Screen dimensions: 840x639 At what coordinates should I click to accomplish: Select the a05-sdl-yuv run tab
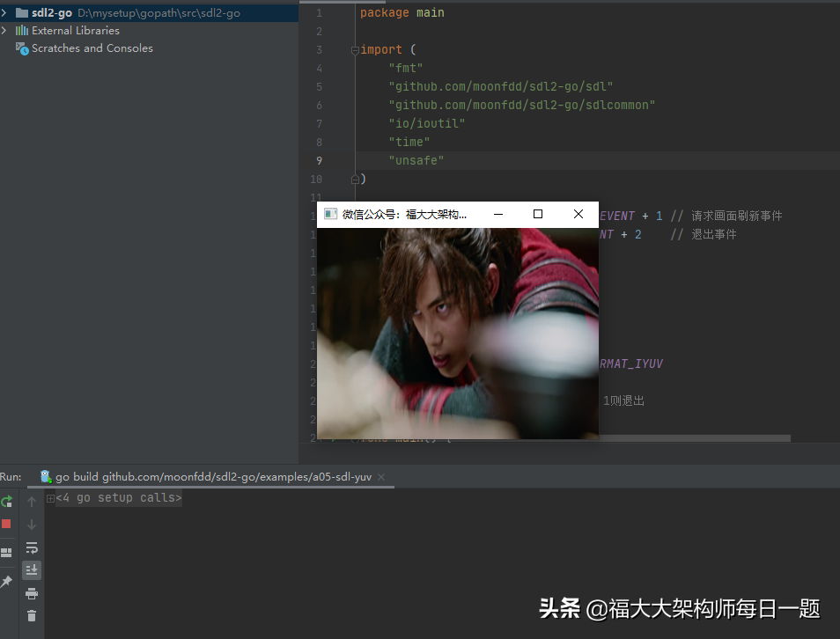click(x=211, y=476)
